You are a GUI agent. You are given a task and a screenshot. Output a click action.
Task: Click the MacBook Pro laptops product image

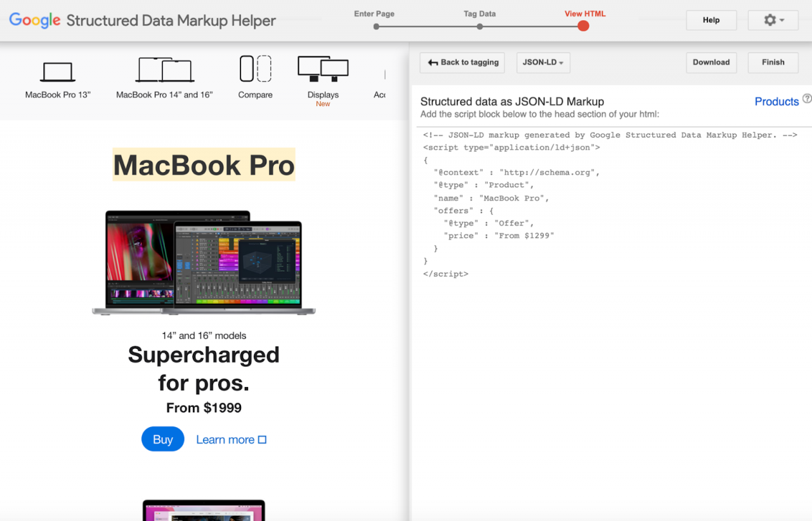204,263
